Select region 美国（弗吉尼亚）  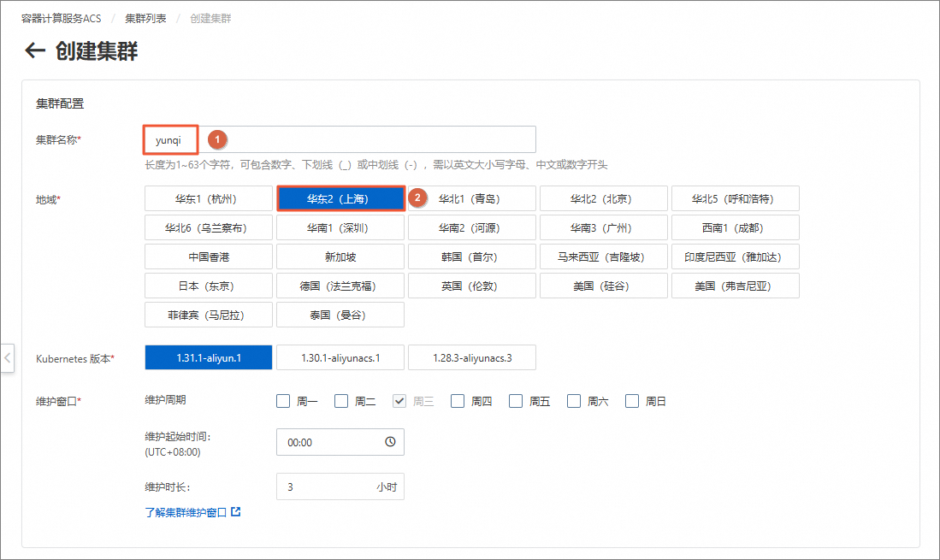(x=736, y=286)
